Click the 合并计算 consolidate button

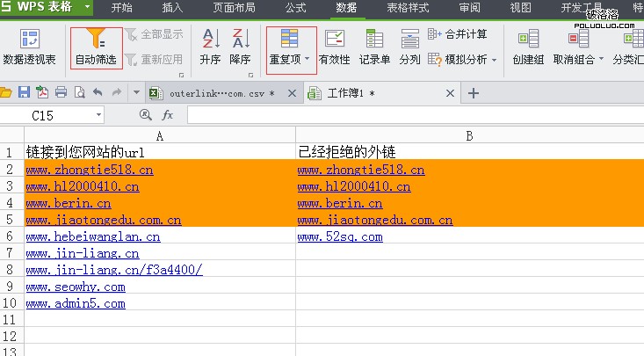(x=457, y=34)
